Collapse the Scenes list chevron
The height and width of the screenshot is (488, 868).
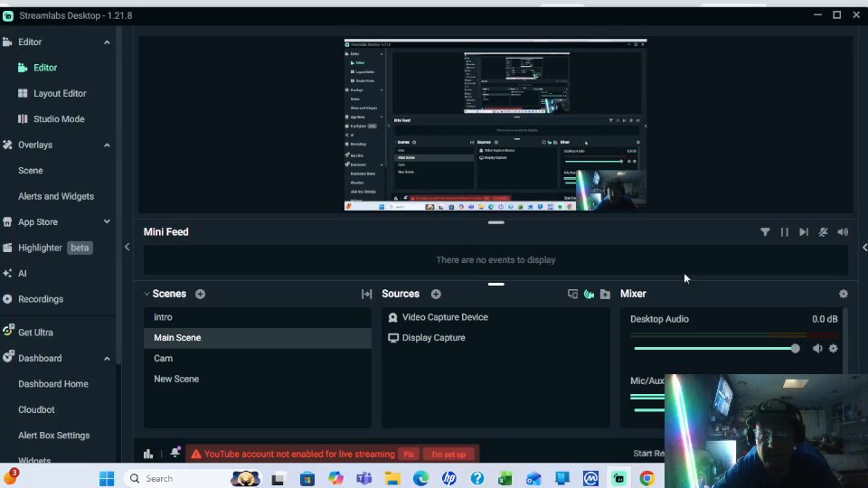click(x=146, y=294)
